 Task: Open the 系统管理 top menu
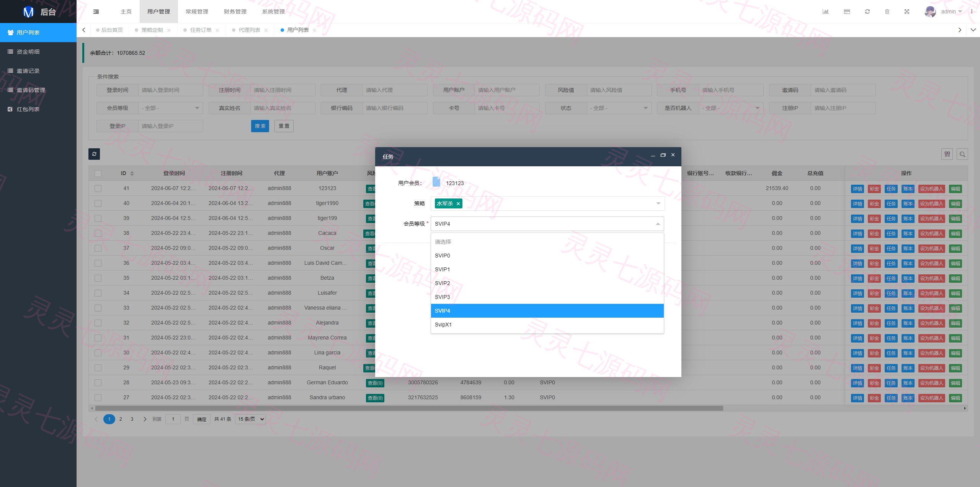(x=273, y=11)
